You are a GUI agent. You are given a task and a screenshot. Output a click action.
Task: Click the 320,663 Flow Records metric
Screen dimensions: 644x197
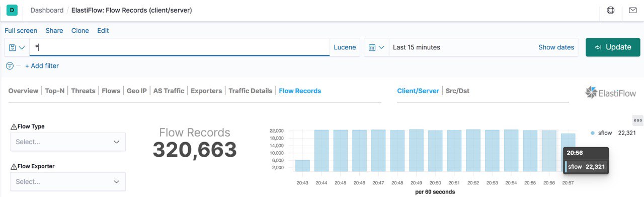point(195,150)
